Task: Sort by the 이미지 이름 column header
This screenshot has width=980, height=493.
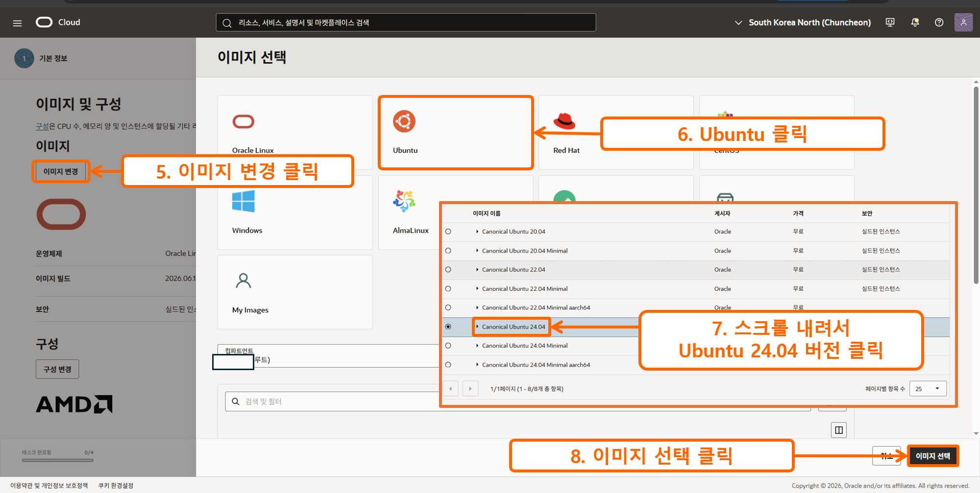Action: click(x=487, y=213)
